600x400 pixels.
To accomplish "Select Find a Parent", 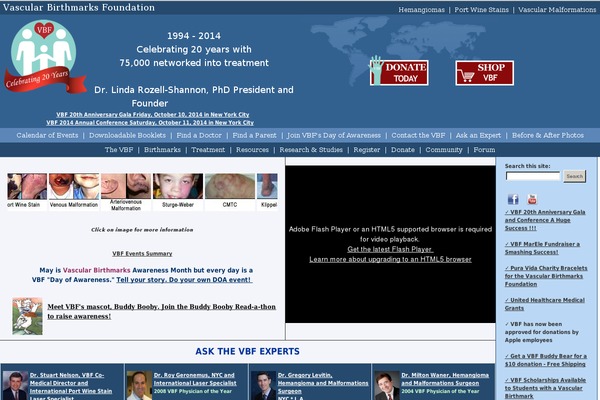I will tap(254, 135).
